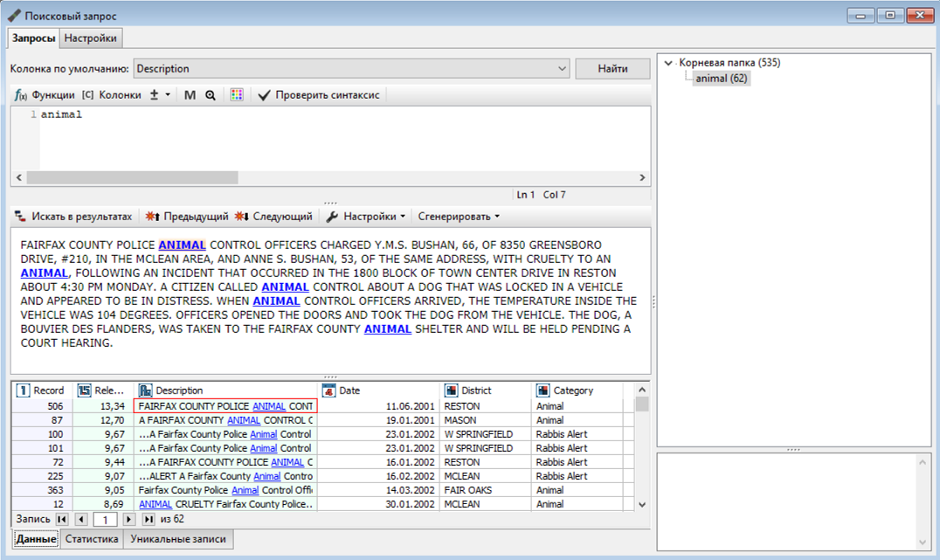Click the M toolbar icon
This screenshot has width=940, height=560.
pos(189,94)
